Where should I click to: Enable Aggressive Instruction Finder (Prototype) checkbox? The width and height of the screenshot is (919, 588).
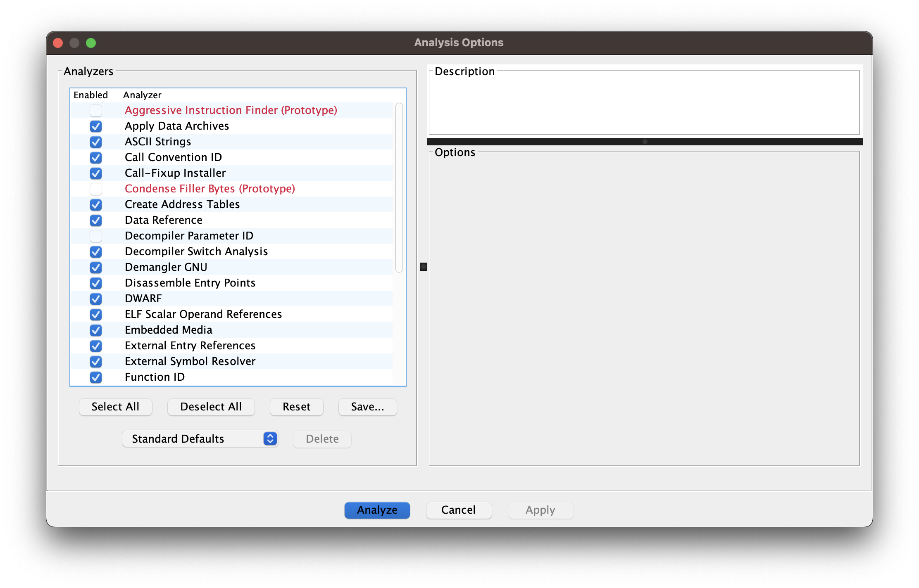[96, 110]
